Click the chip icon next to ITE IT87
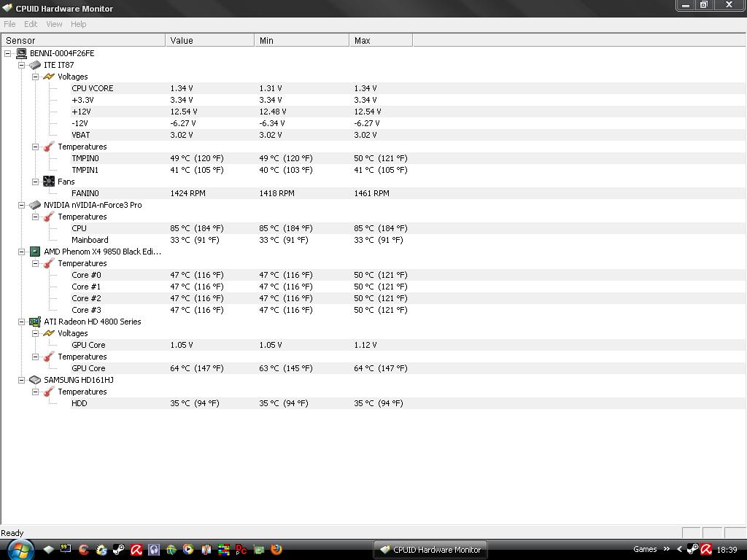747x560 pixels. click(35, 65)
